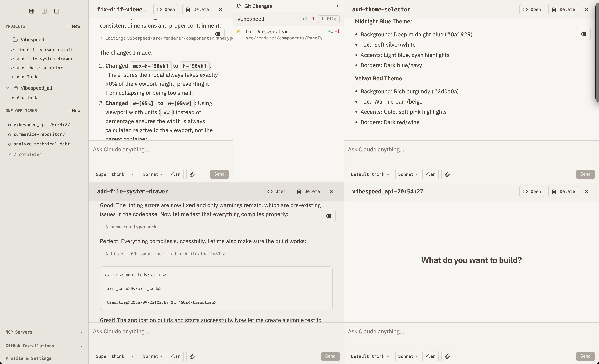Delete the add-file-system-drawer task
This screenshot has height=364, width=599.
pos(308,191)
